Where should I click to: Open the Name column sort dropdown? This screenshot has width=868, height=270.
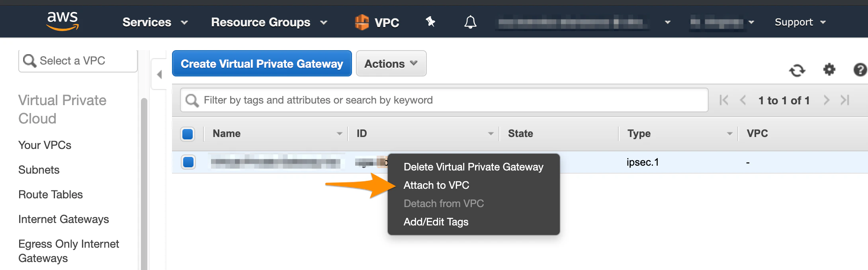click(339, 133)
